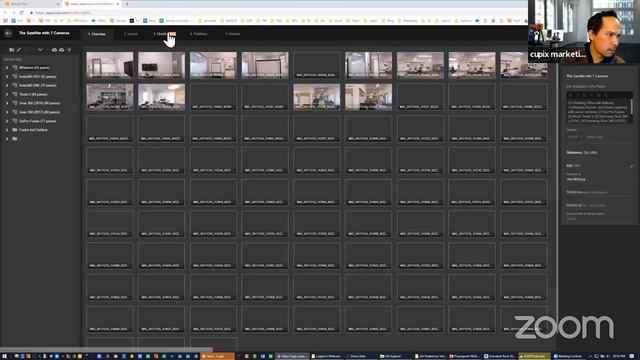
Task: Open the first pano thumbnail with the door
Action: 110,64
